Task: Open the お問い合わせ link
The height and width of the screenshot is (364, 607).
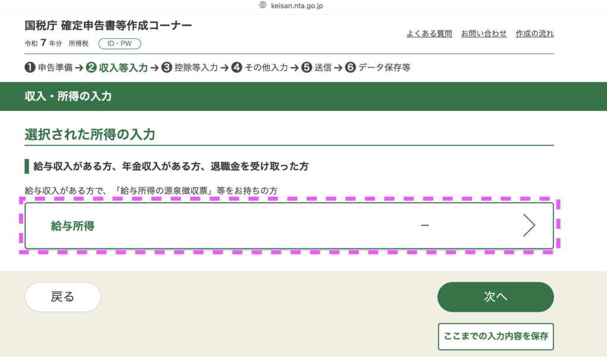Action: (484, 34)
